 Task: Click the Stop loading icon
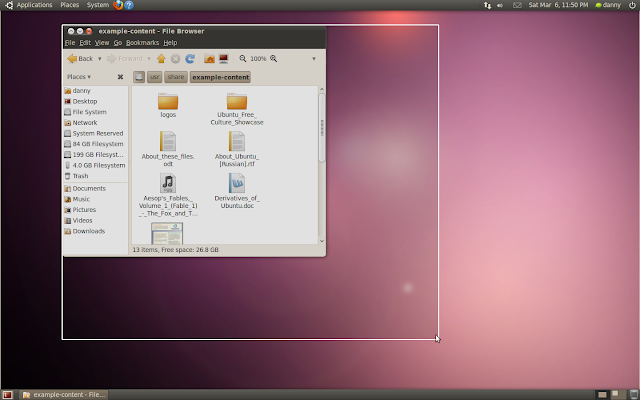(x=176, y=59)
